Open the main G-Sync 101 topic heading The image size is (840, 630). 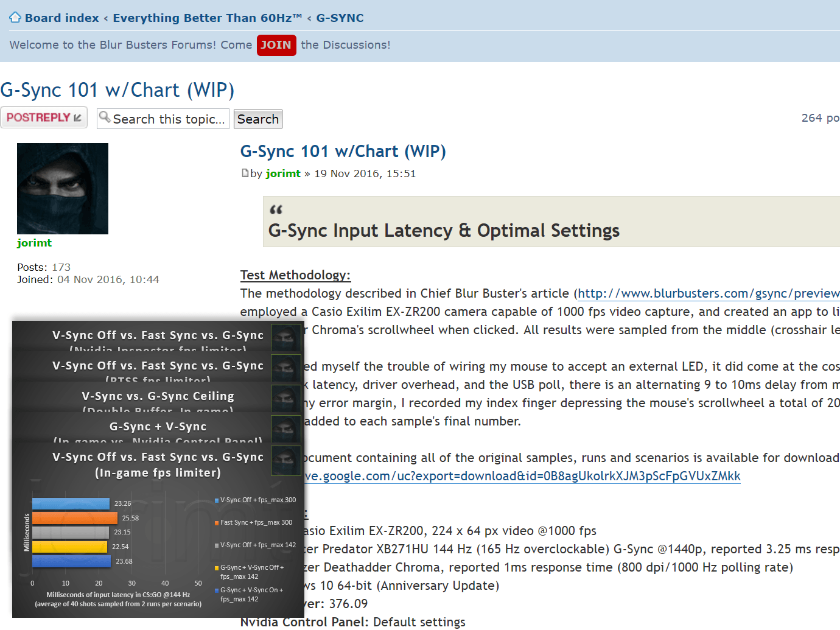tap(117, 90)
